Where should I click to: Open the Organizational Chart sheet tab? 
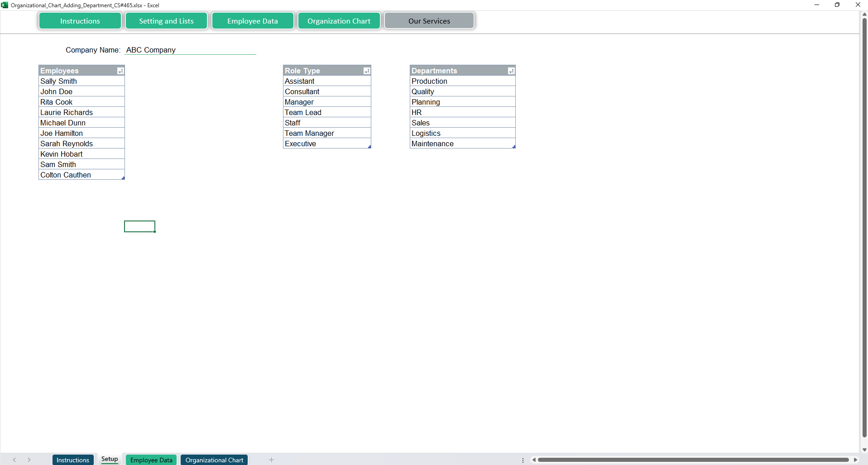[x=214, y=460]
